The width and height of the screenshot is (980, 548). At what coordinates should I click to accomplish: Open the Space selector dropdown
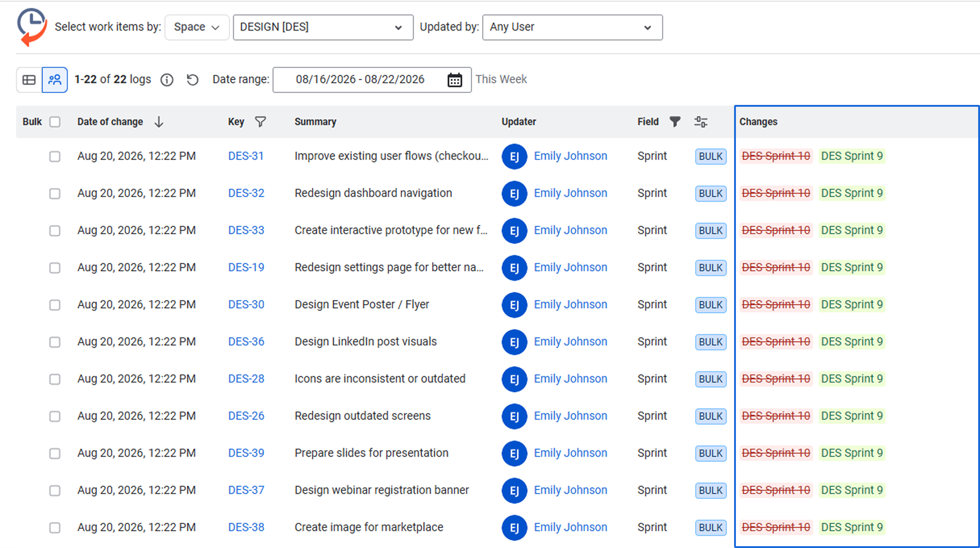(x=197, y=27)
